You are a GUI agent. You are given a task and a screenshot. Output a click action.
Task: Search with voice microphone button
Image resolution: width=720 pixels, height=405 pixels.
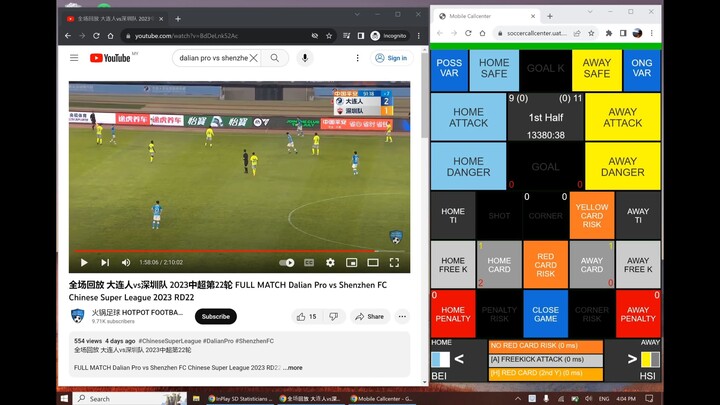tap(305, 58)
